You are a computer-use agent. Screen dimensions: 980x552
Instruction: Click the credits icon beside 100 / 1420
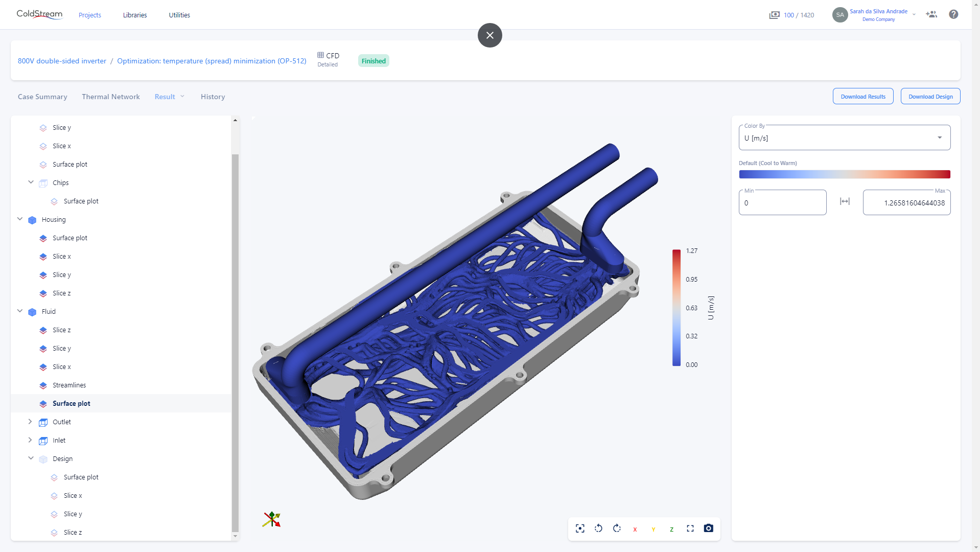pyautogui.click(x=775, y=15)
